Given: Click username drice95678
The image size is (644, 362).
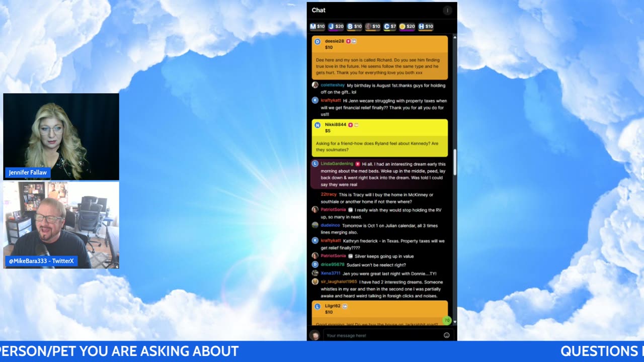Looking at the screenshot, I should 333,264.
